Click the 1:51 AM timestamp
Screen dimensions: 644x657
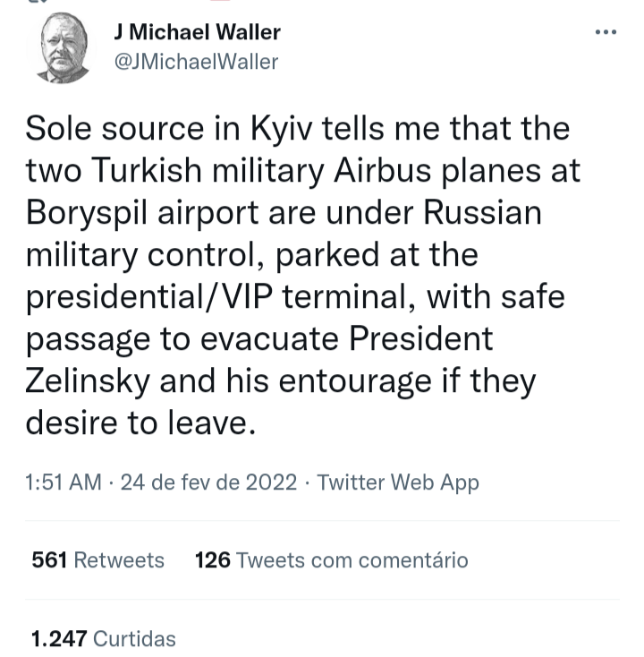(x=64, y=482)
